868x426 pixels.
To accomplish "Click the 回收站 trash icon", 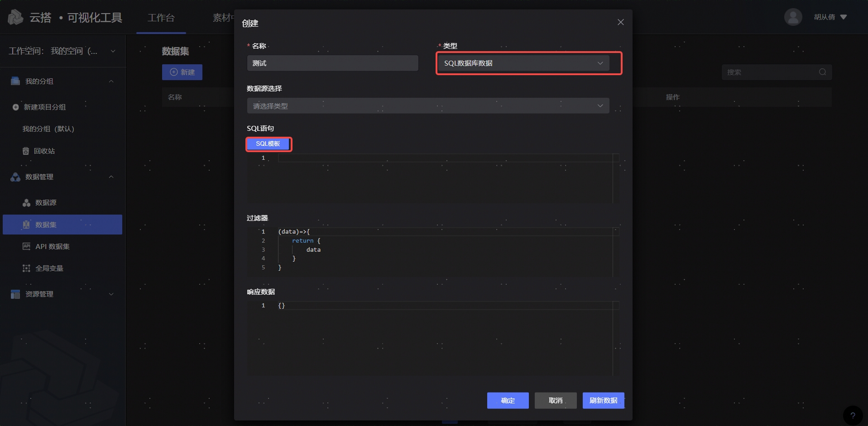I will tap(26, 151).
